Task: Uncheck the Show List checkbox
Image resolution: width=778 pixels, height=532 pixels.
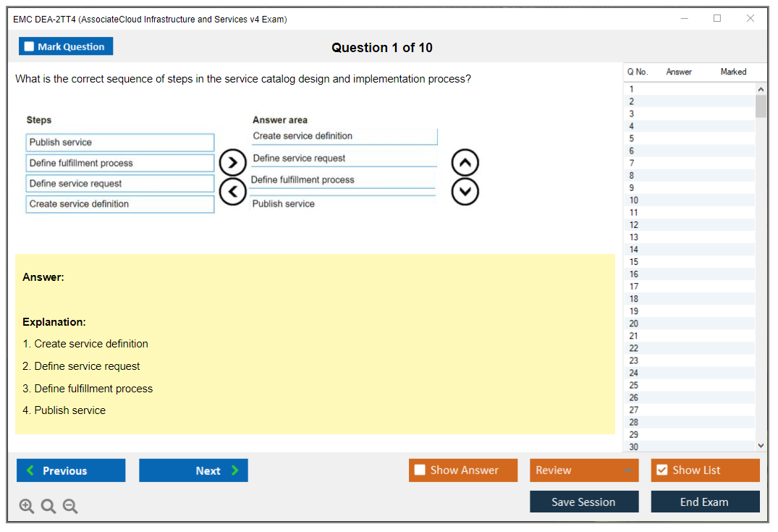Action: [661, 470]
